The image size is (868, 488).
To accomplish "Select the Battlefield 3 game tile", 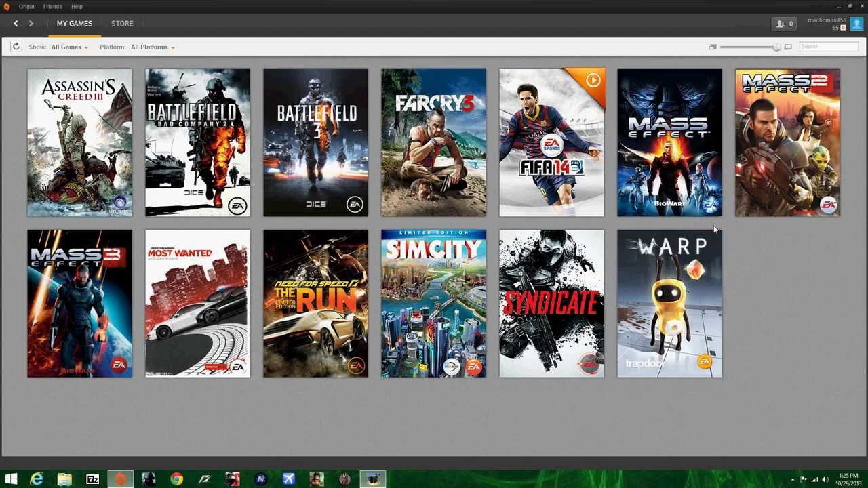I will pyautogui.click(x=315, y=142).
